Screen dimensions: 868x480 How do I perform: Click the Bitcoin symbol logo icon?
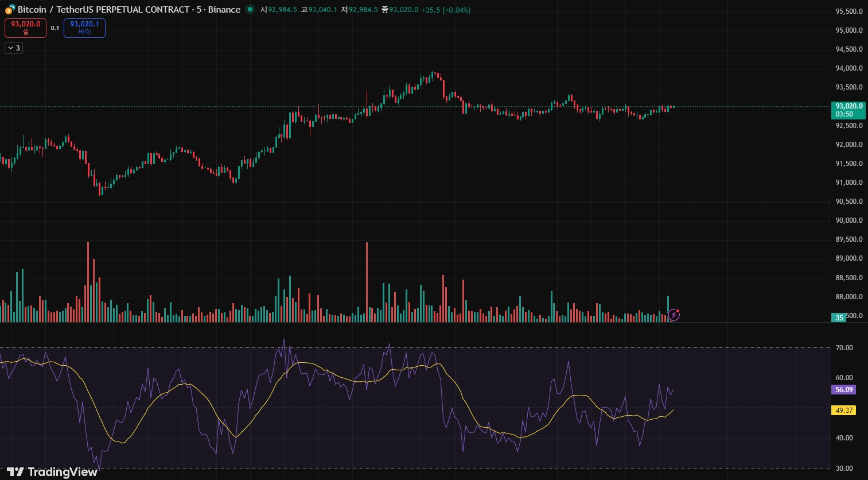[x=10, y=10]
